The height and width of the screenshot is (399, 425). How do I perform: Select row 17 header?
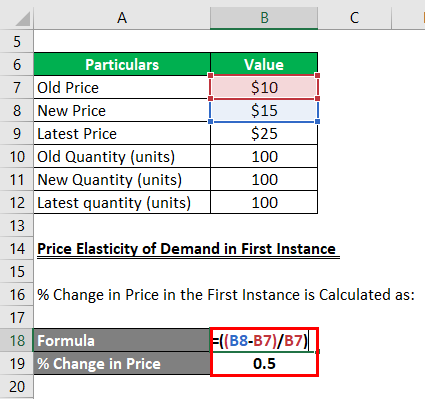[17, 317]
